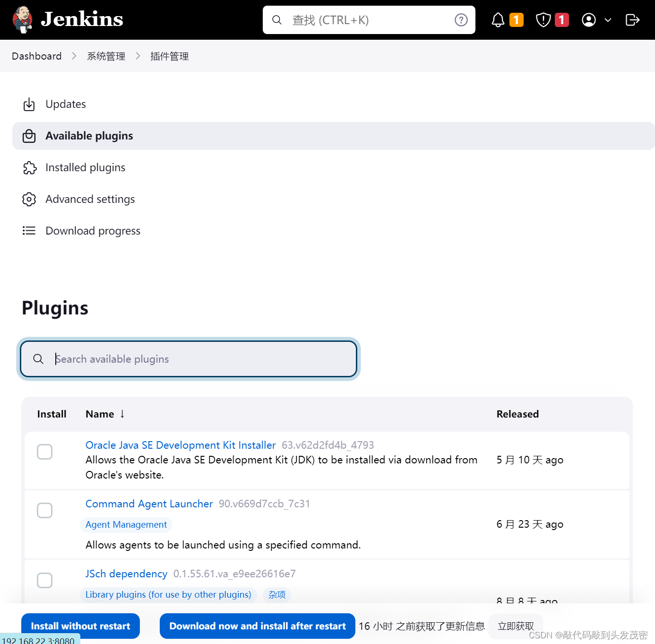
Task: Click the Updates download icon
Action: click(29, 104)
